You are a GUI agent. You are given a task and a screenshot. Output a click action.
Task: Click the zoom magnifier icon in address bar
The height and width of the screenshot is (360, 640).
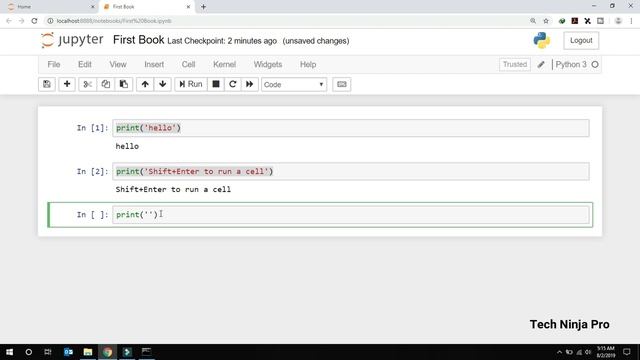(x=533, y=21)
